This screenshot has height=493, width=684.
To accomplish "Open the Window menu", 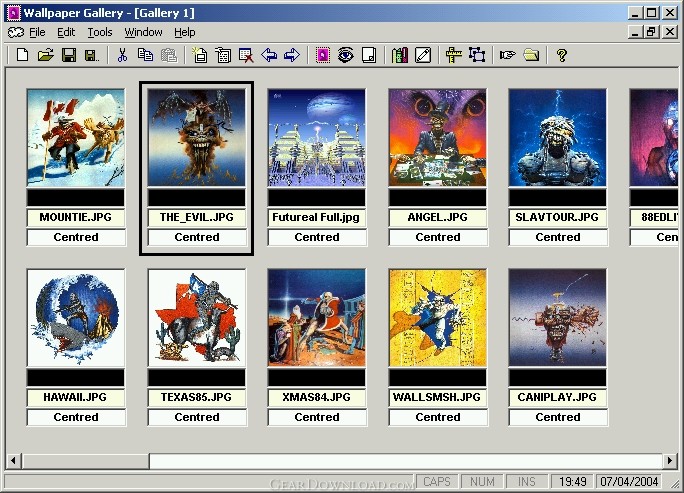I will pos(144,32).
